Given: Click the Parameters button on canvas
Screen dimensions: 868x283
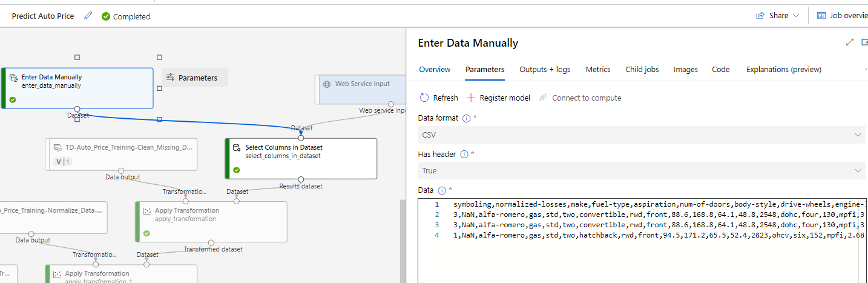Looking at the screenshot, I should (192, 78).
